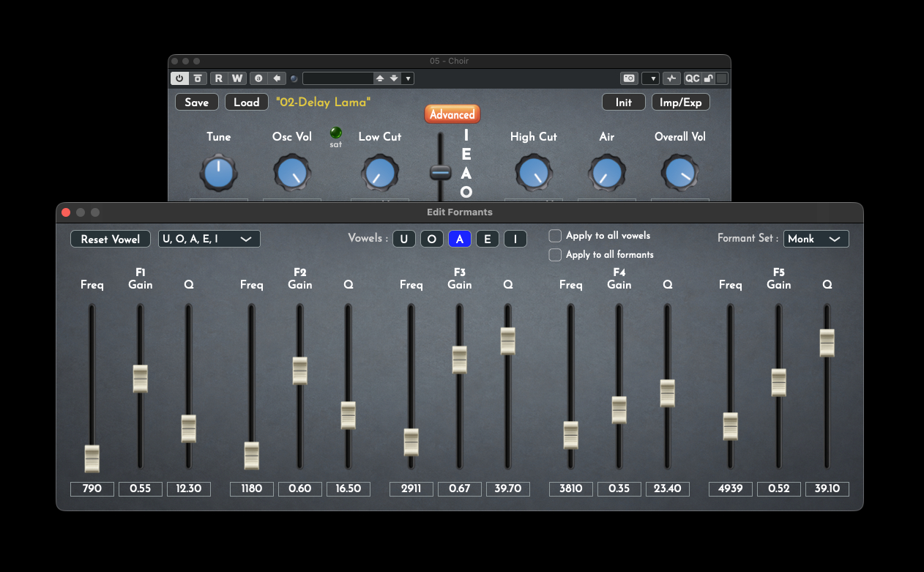Turn the Tune knob
This screenshot has height=572, width=924.
(x=218, y=173)
